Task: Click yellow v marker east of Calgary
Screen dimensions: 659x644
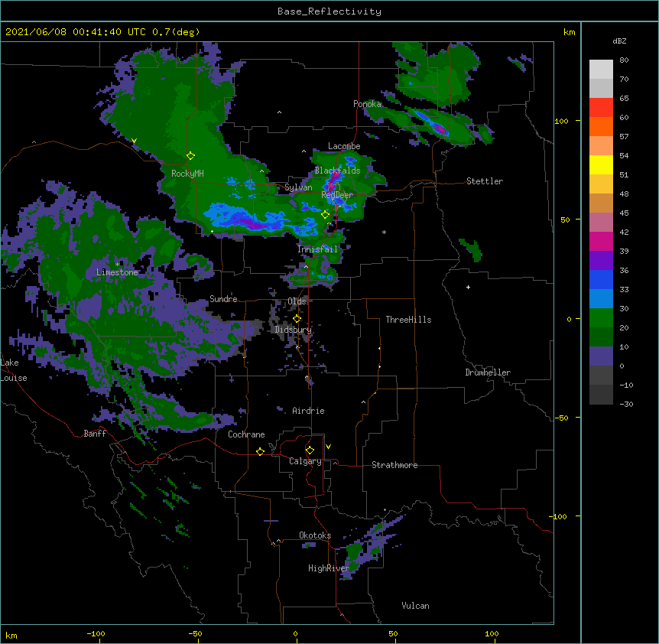Action: coord(328,447)
